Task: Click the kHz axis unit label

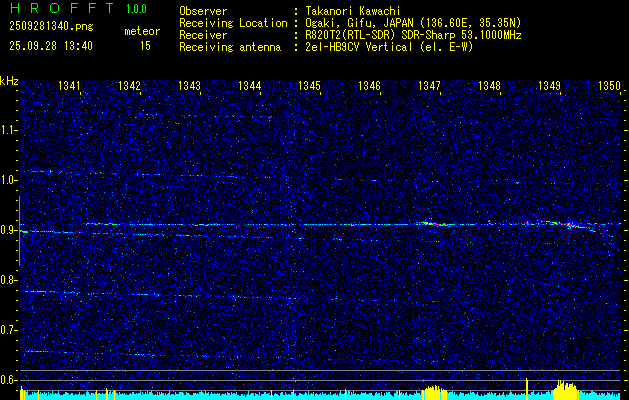Action: 9,80
